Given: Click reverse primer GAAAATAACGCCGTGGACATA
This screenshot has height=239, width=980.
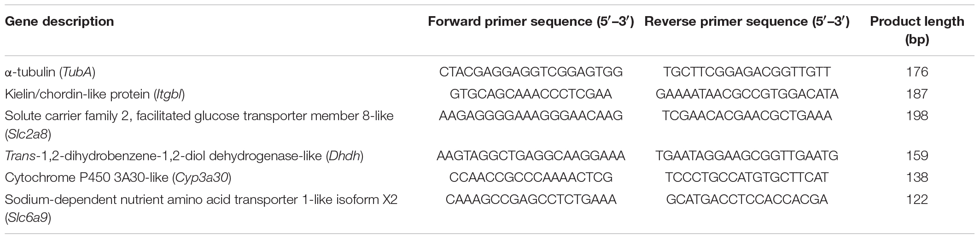Looking at the screenshot, I should (747, 94).
